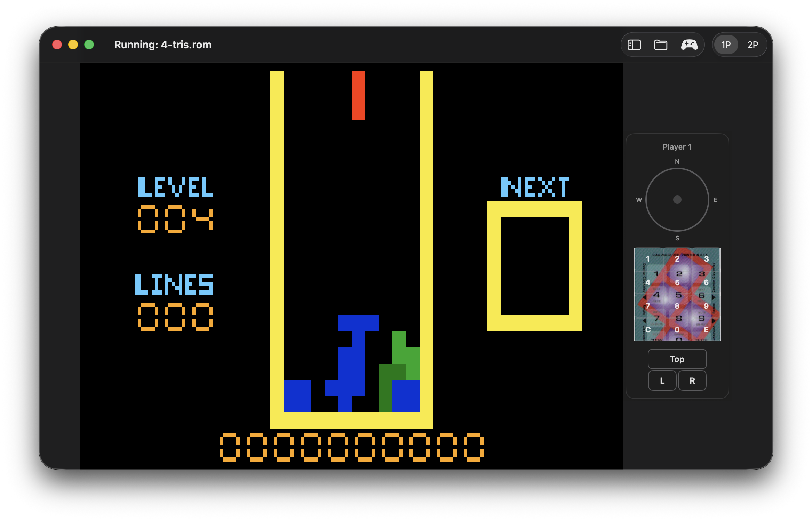812x521 pixels.
Task: Open game controller settings icon
Action: pyautogui.click(x=689, y=45)
